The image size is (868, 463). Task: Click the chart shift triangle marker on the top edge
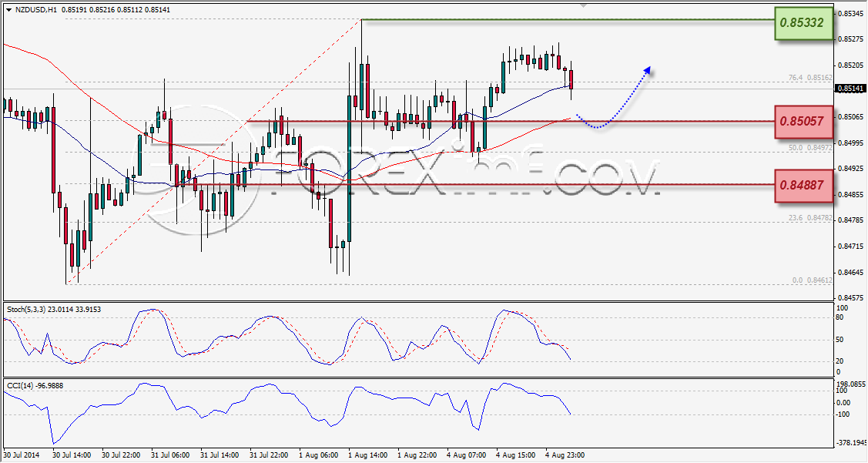(x=582, y=5)
